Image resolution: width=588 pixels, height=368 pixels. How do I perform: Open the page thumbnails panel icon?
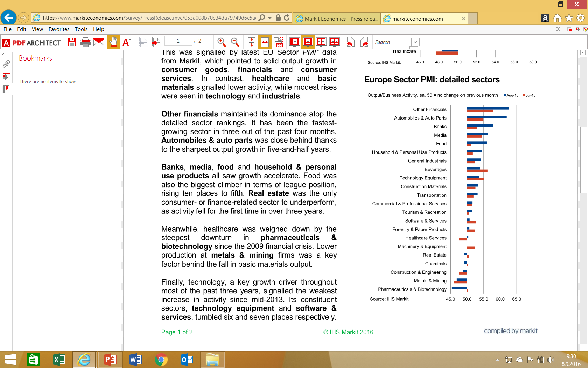click(x=6, y=76)
